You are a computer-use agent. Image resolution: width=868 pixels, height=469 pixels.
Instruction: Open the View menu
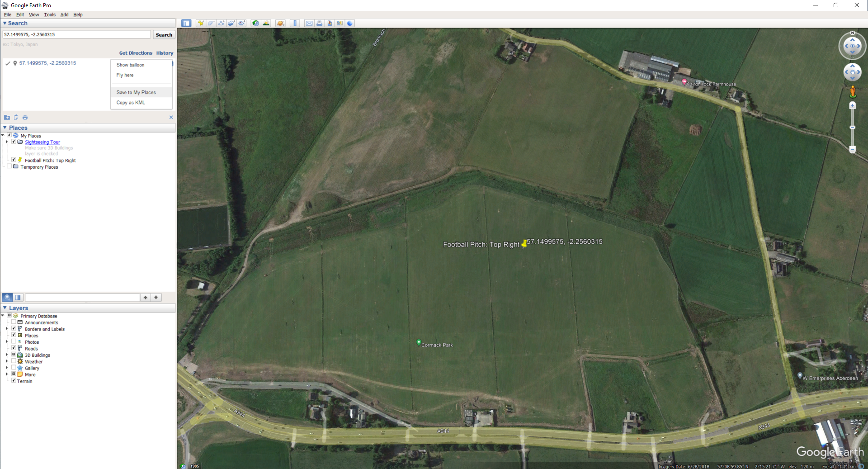tap(34, 14)
